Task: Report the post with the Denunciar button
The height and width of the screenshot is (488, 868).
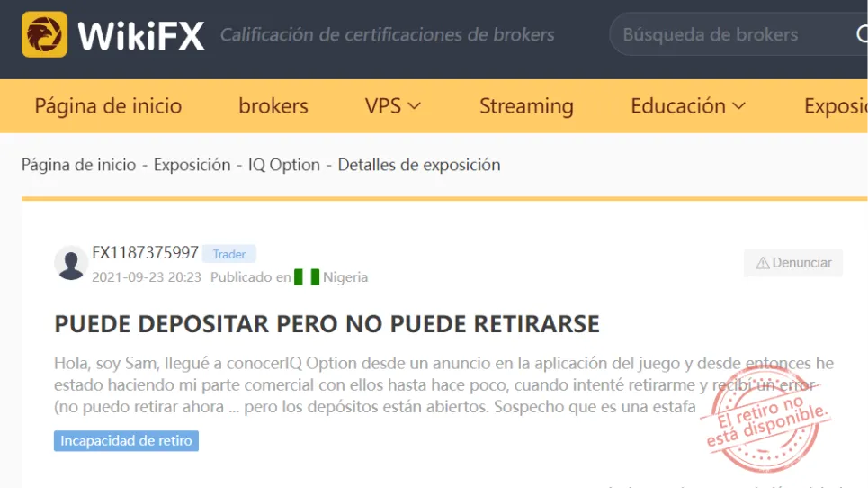Action: pos(793,263)
